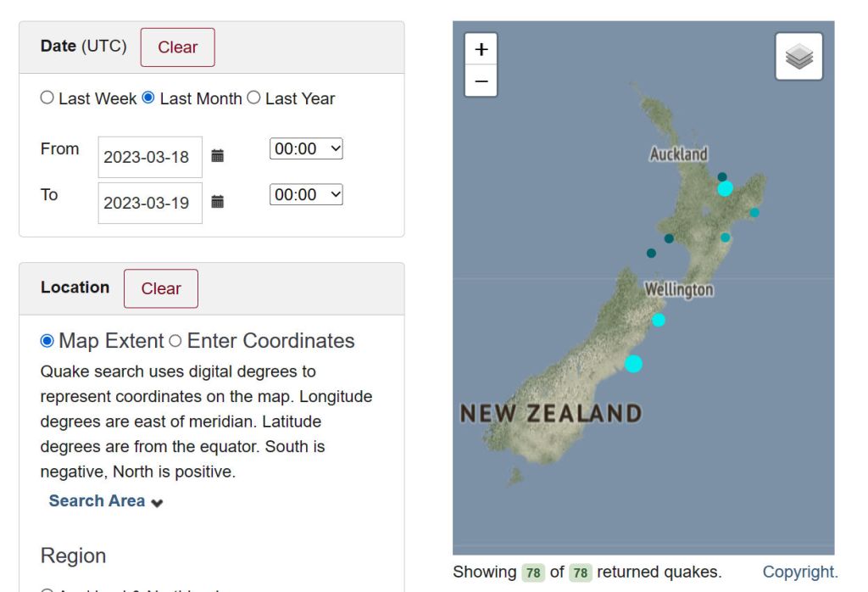Image resolution: width=868 pixels, height=592 pixels.
Task: Zoom in on the map
Action: tap(481, 50)
